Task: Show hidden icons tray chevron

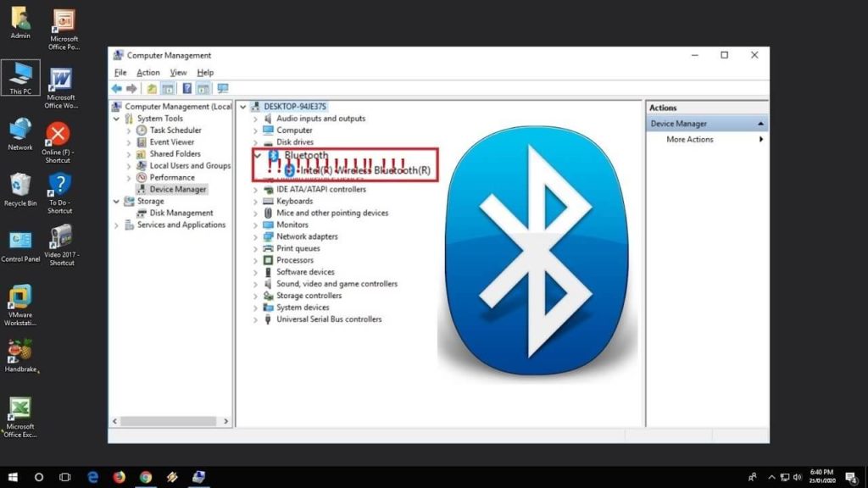Action: tap(771, 477)
